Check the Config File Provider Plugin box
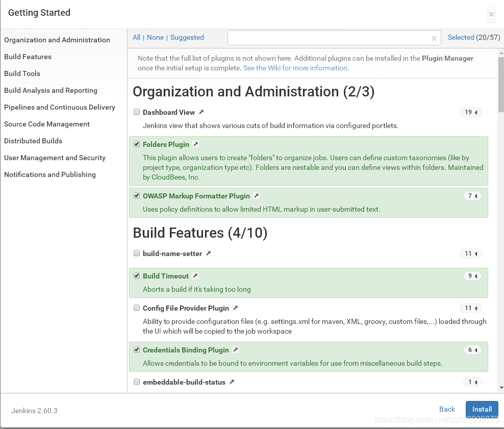This screenshot has width=504, height=429. pos(137,308)
